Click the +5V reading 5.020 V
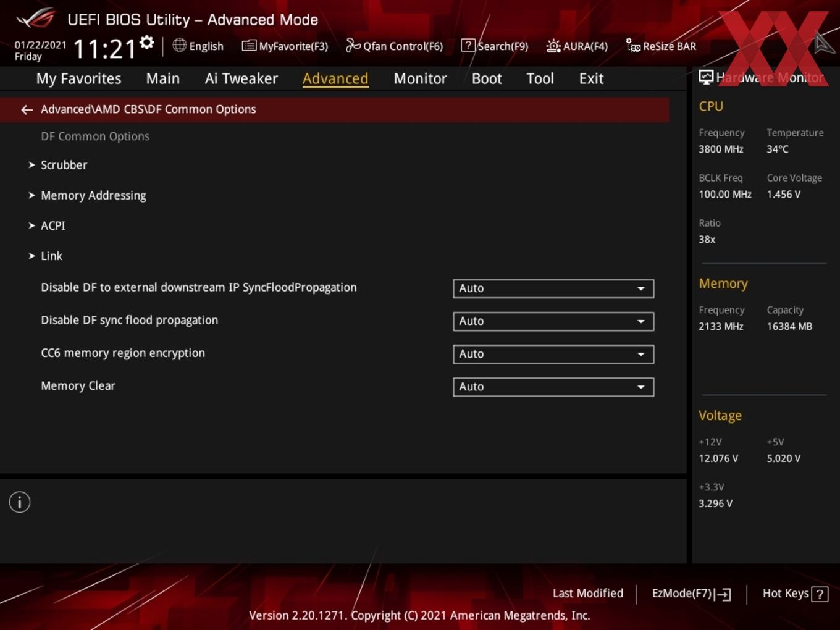This screenshot has height=630, width=840. click(784, 458)
